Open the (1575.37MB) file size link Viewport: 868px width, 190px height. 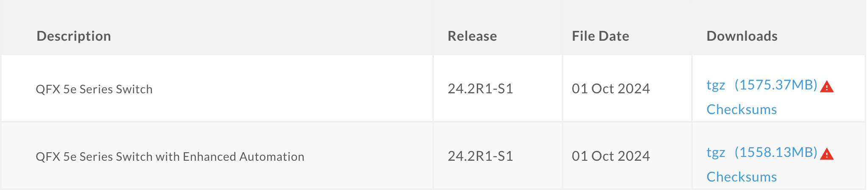pyautogui.click(x=776, y=85)
